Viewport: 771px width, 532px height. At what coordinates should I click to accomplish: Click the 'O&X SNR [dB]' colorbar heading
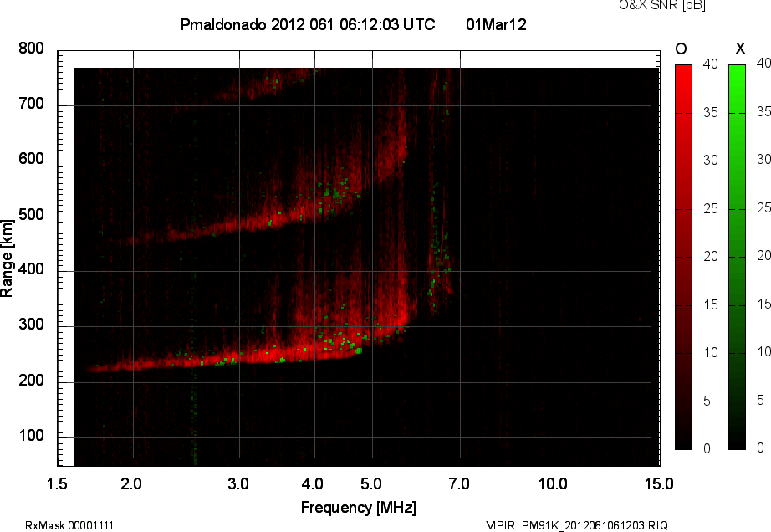[661, 5]
